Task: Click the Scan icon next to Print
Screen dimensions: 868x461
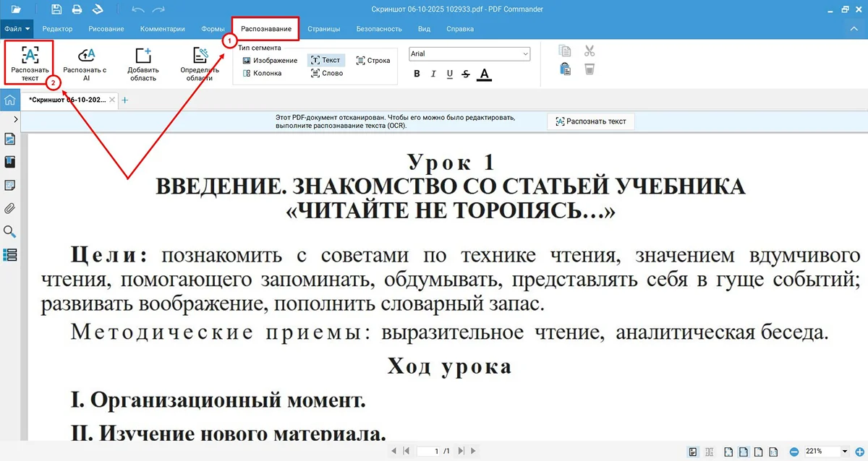Action: click(x=96, y=9)
